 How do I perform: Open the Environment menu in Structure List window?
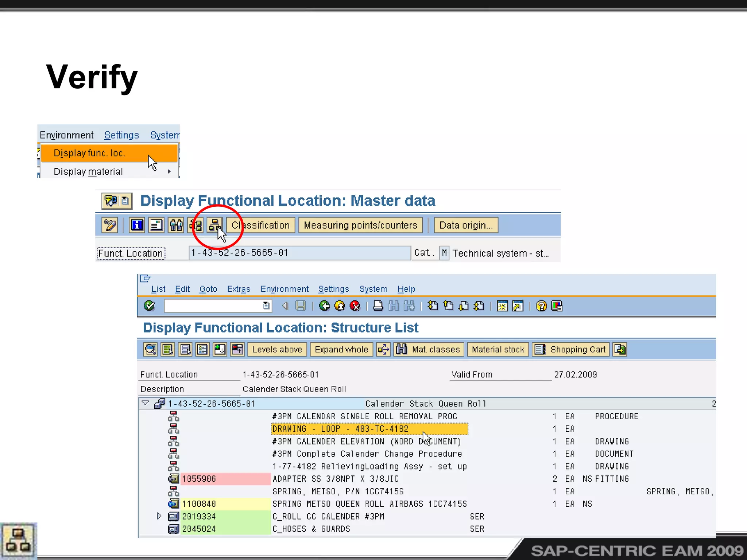point(285,289)
